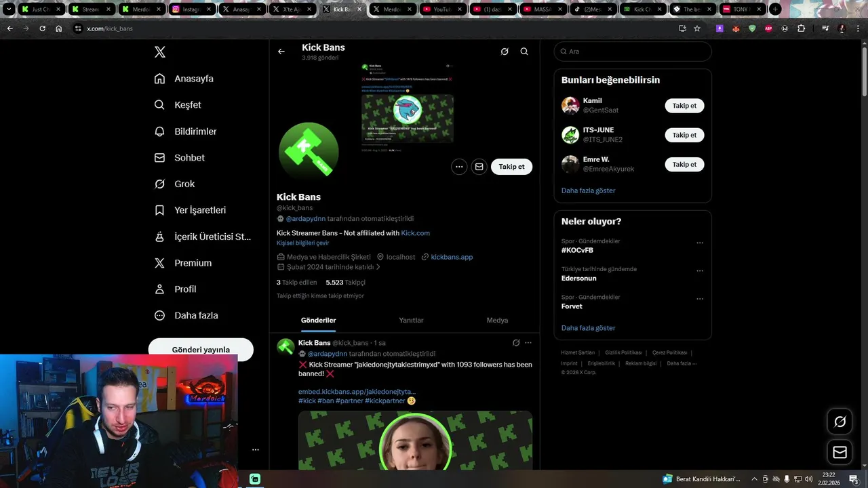Open the embed.kickbans.app/jakiedonejtyta... link
868x488 pixels.
357,392
